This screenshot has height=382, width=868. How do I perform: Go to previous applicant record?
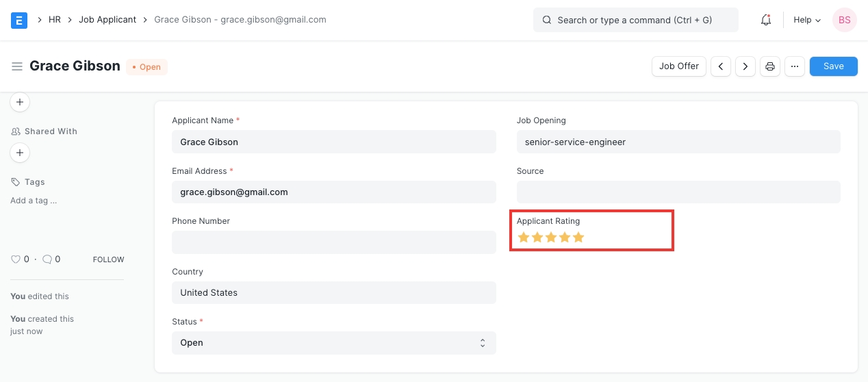pos(720,66)
